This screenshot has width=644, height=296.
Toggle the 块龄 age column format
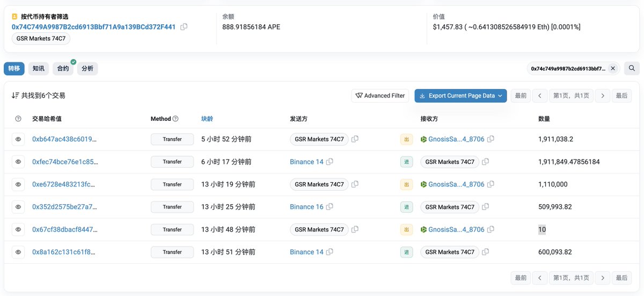point(207,119)
